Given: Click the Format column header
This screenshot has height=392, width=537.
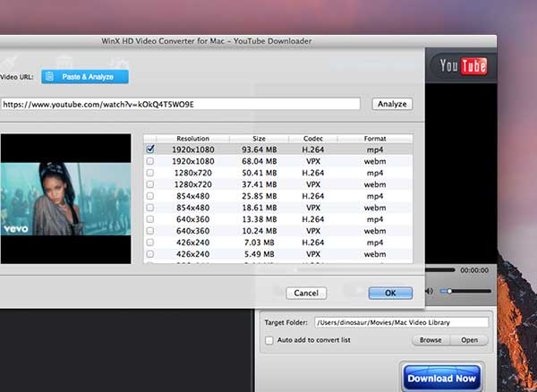Looking at the screenshot, I should tap(375, 139).
